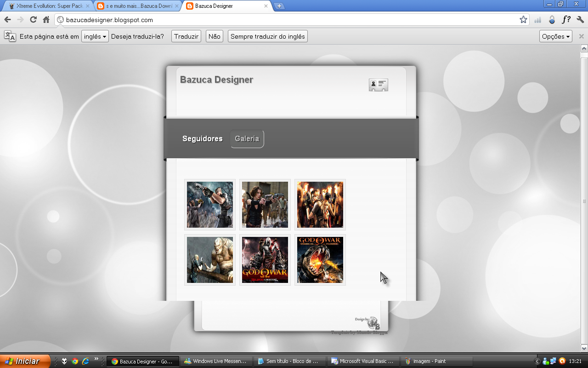Click the signal bars extension icon

(x=537, y=20)
